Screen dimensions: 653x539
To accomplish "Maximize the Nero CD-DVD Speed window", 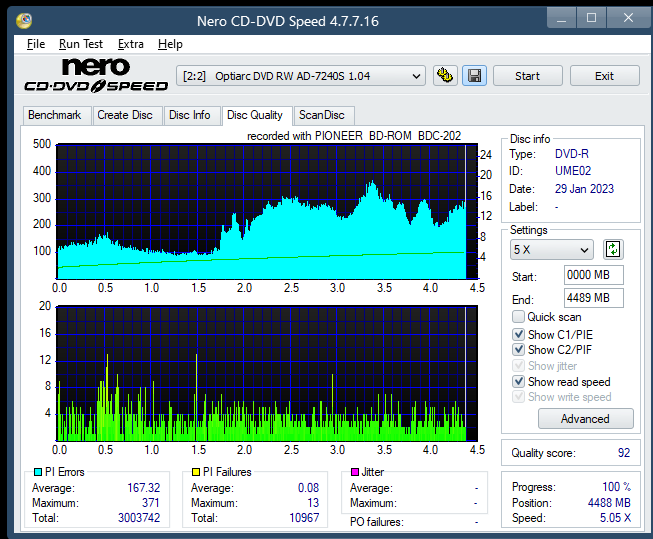I will tap(591, 18).
